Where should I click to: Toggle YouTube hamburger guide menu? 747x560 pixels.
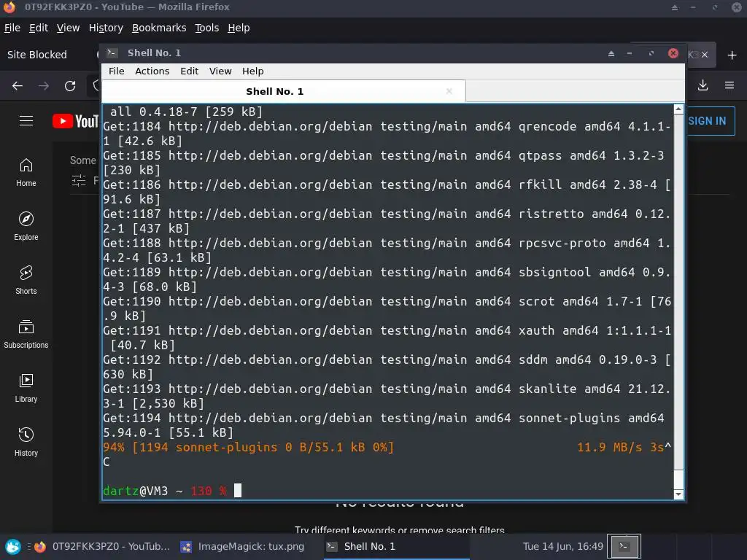tap(26, 121)
